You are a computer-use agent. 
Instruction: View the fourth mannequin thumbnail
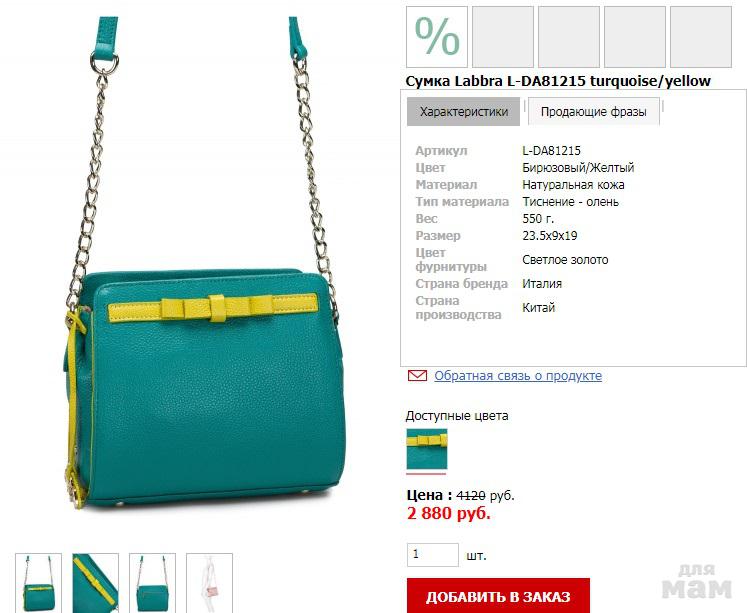210,583
